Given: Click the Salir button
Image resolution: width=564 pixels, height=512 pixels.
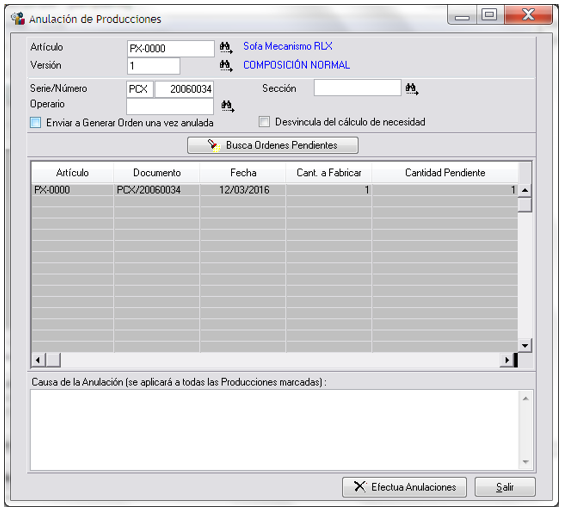Looking at the screenshot, I should pyautogui.click(x=505, y=487).
